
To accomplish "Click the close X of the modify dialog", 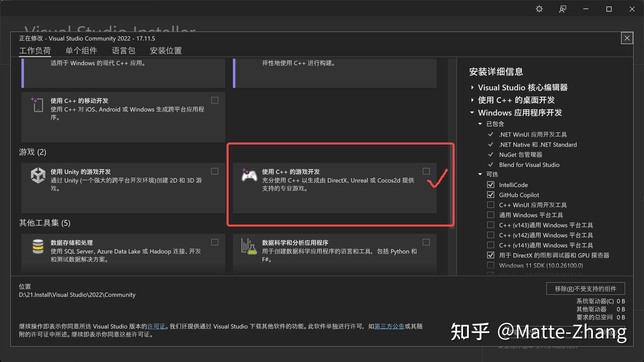I will pyautogui.click(x=627, y=38).
